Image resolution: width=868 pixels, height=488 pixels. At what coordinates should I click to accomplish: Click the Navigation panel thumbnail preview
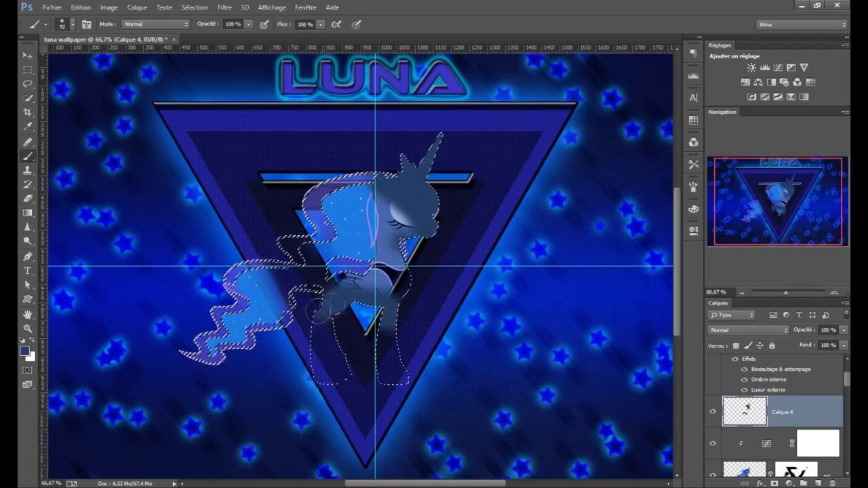(x=778, y=201)
